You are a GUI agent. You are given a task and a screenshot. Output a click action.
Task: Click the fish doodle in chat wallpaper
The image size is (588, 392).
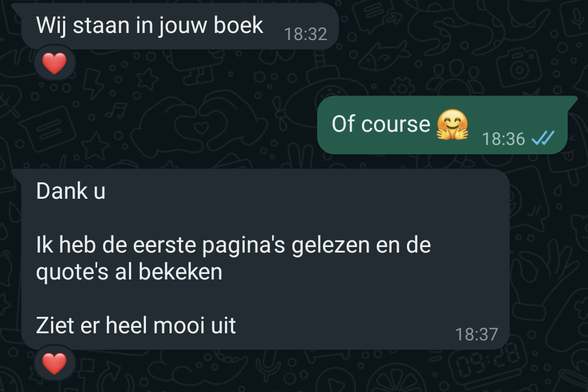[x=382, y=57]
